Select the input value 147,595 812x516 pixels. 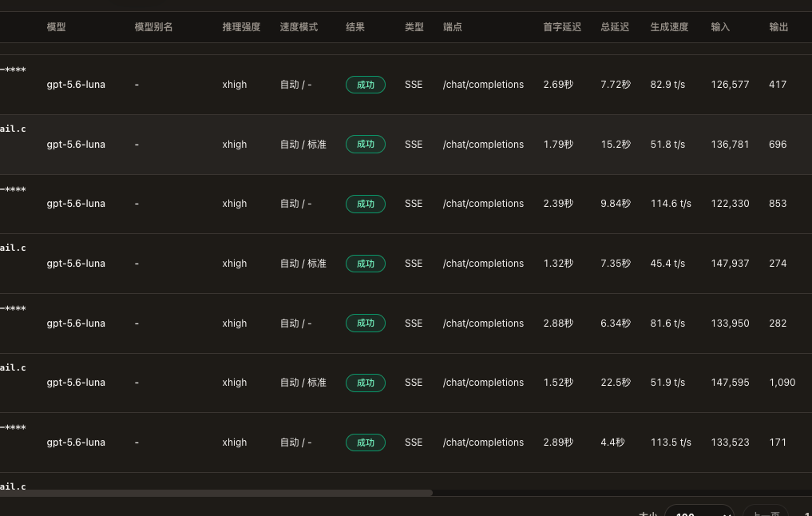point(730,383)
